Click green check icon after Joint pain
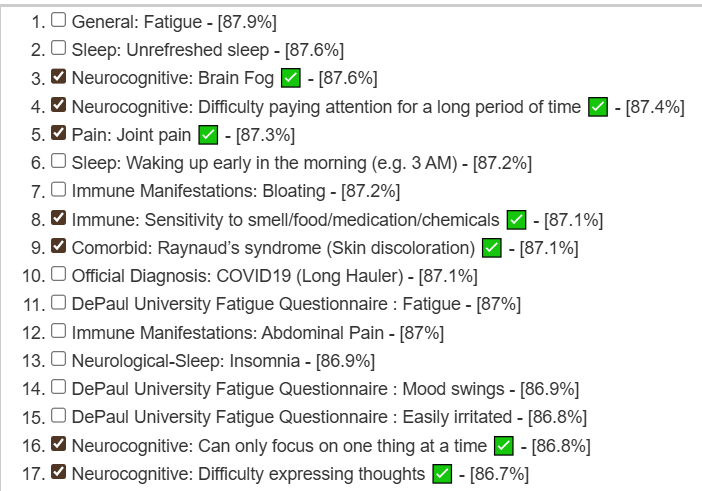 pyautogui.click(x=208, y=135)
